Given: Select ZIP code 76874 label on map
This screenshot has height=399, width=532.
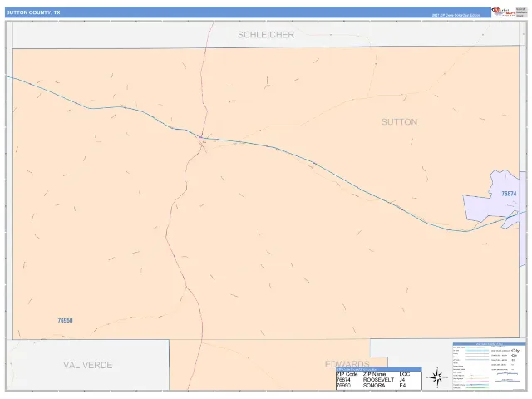Looking at the screenshot, I should 509,194.
